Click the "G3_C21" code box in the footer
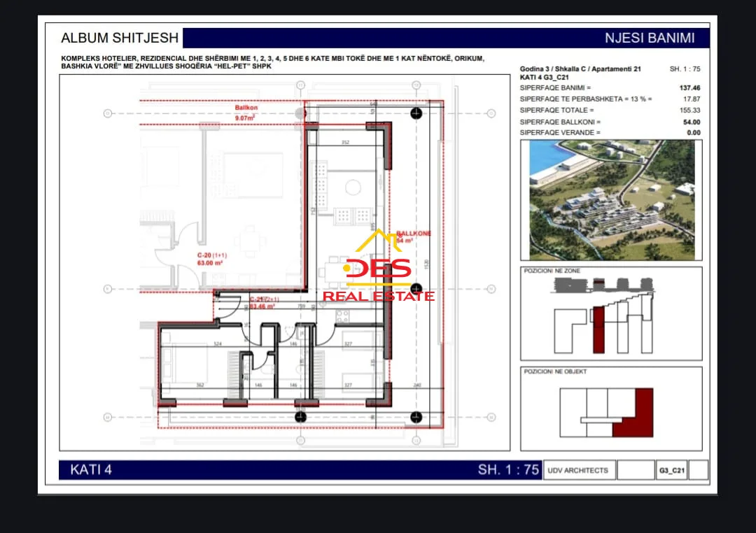The image size is (756, 533). point(671,470)
